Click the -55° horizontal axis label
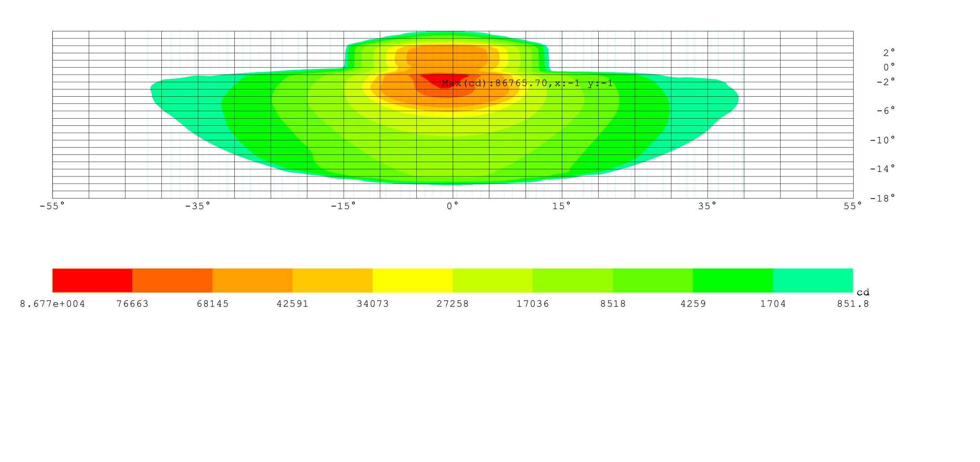This screenshot has width=980, height=462. [52, 206]
